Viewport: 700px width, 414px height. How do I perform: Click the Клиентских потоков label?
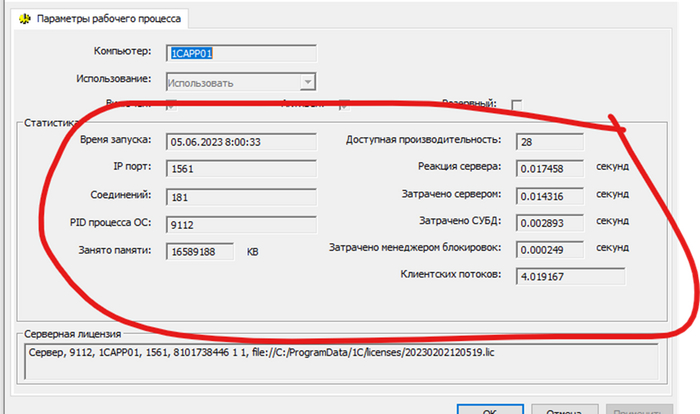coord(450,274)
